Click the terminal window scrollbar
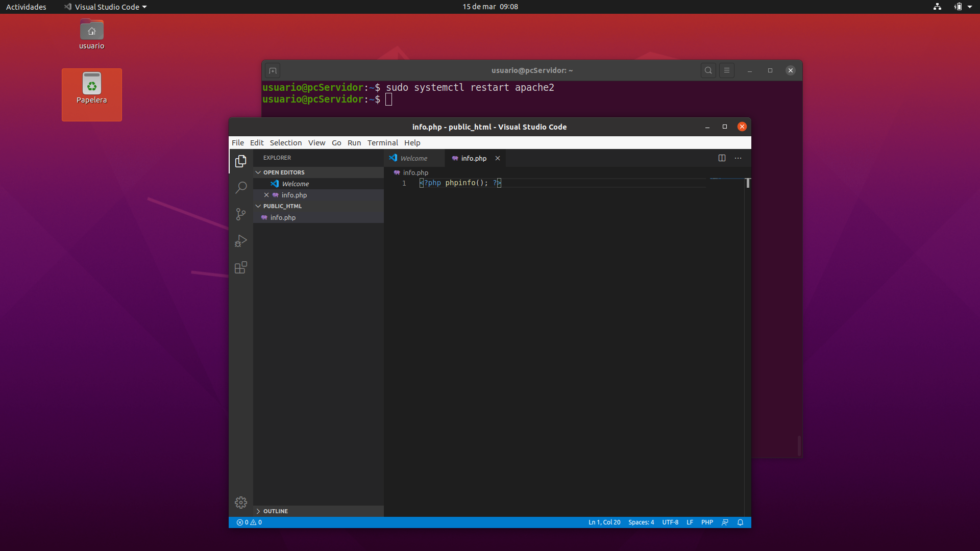 799,446
